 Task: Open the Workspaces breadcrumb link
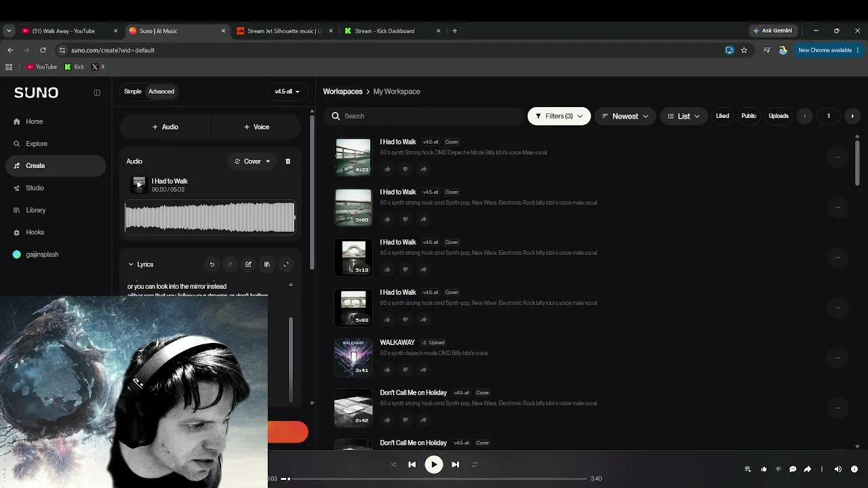[342, 91]
